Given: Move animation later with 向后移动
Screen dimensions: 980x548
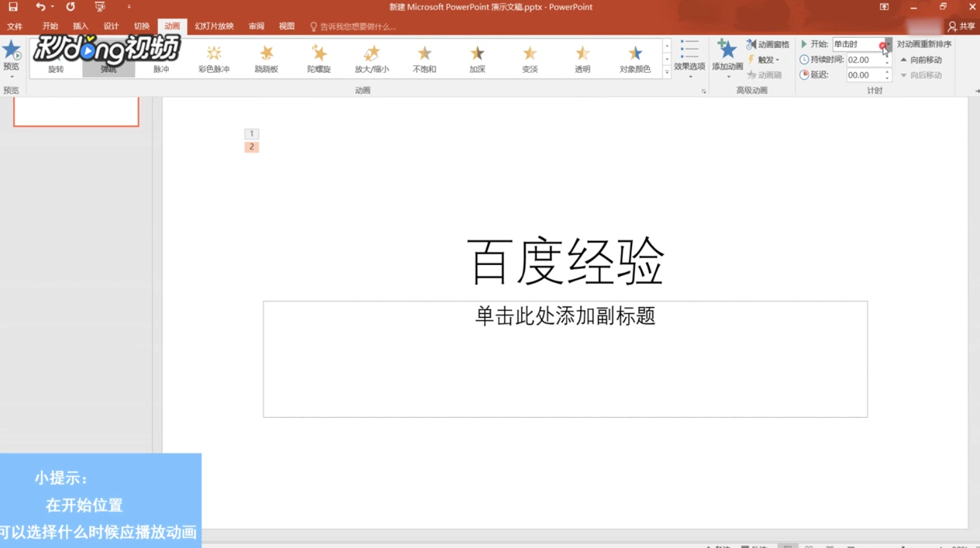Looking at the screenshot, I should pos(921,75).
